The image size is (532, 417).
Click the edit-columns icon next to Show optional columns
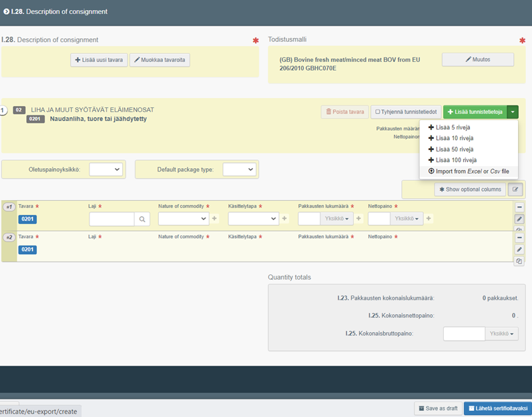click(515, 189)
